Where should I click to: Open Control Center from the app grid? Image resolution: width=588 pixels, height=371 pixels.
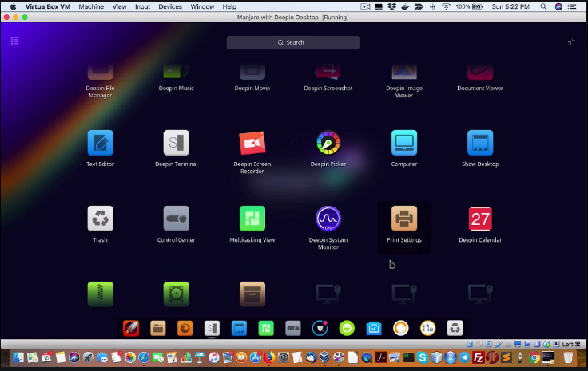177,219
